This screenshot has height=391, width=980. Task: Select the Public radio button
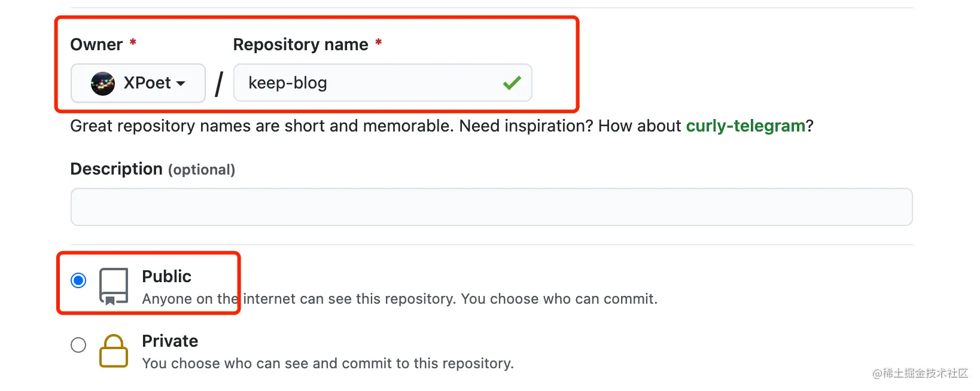pyautogui.click(x=78, y=280)
